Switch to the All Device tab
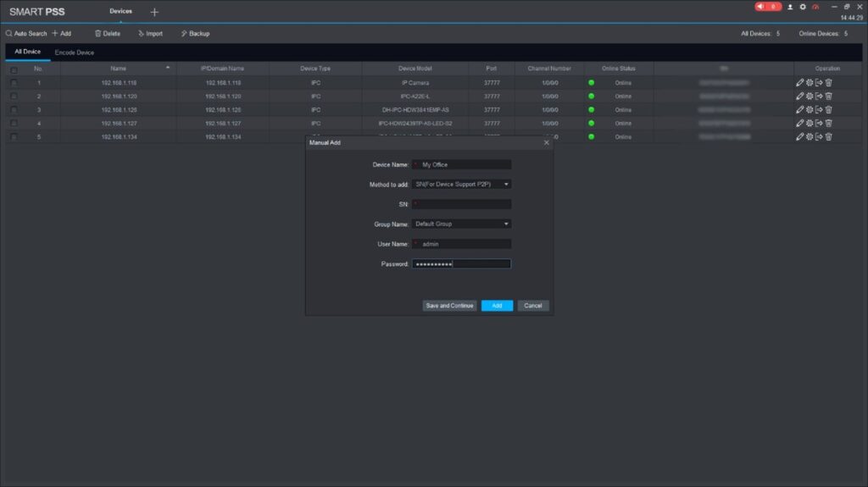The width and height of the screenshot is (868, 487). pyautogui.click(x=28, y=52)
